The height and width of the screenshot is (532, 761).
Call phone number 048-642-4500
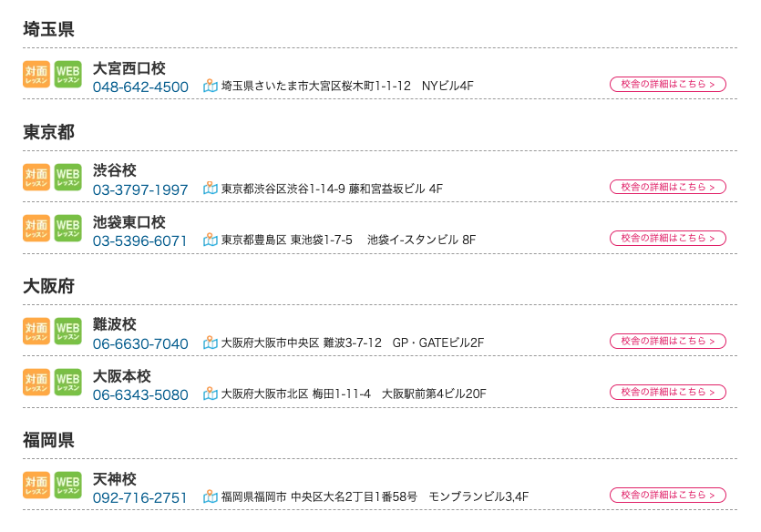(140, 87)
